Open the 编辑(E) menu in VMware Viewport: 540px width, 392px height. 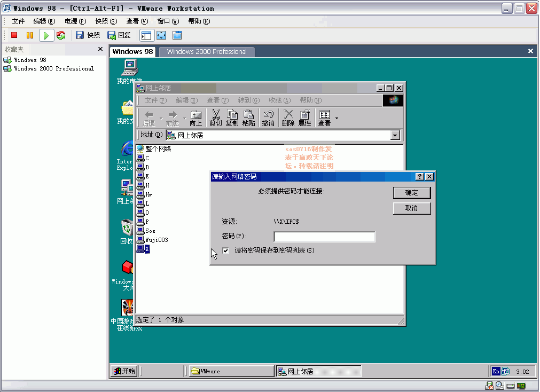(44, 21)
